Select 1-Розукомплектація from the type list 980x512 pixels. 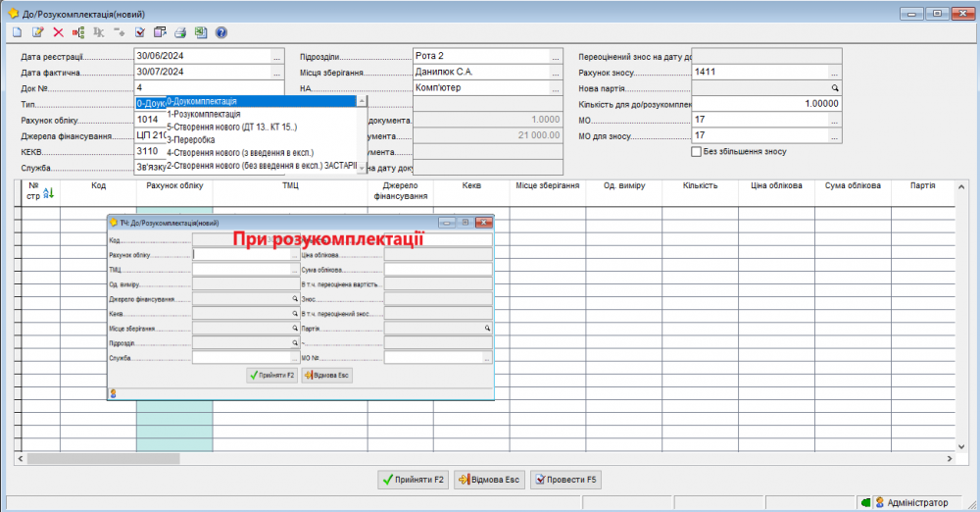pyautogui.click(x=204, y=114)
